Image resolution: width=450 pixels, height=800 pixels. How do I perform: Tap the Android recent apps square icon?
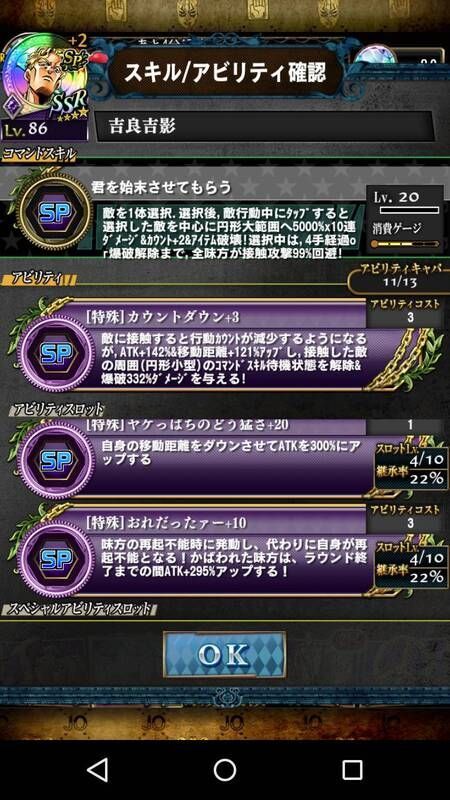(x=352, y=769)
